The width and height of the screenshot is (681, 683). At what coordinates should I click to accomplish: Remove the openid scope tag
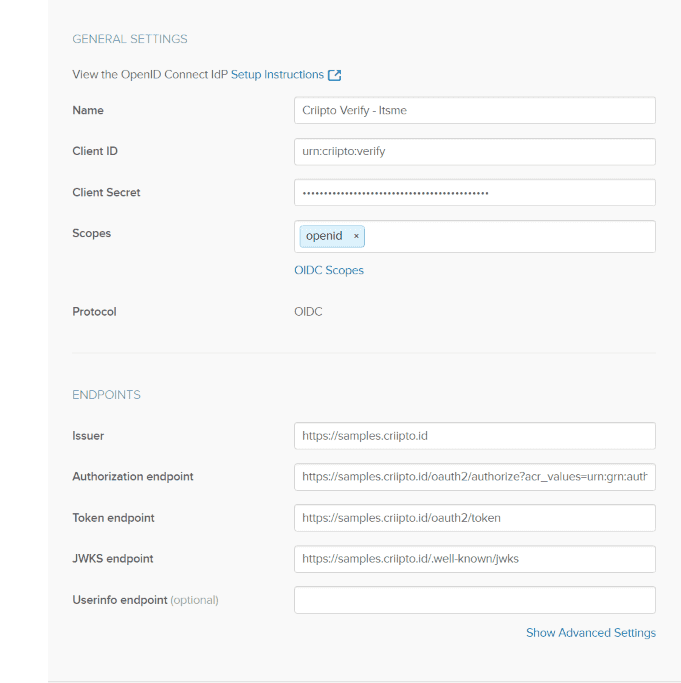356,236
